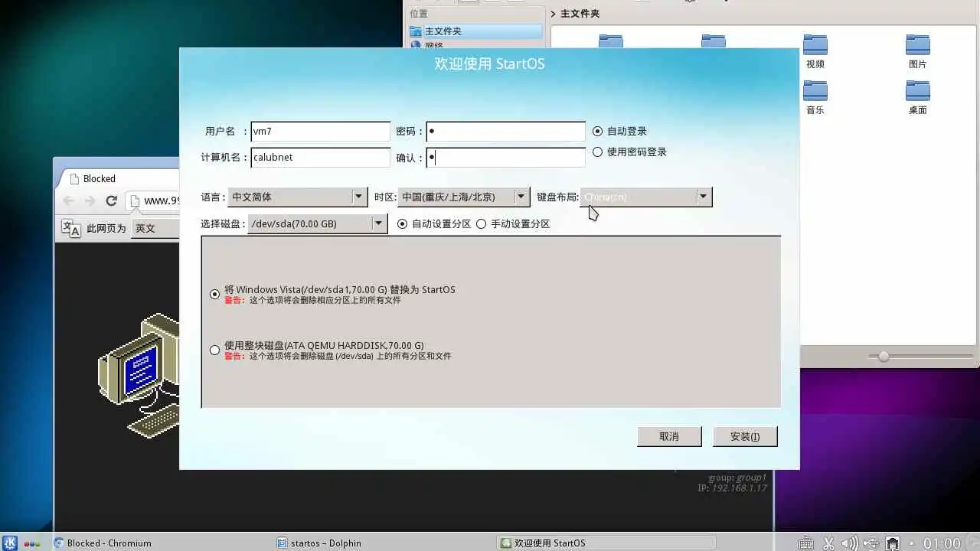Open the scissors clipboard tray icon
980x551 pixels.
(x=828, y=543)
